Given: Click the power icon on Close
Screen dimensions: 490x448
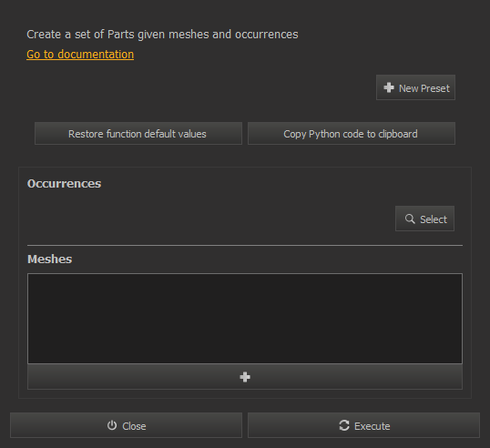Looking at the screenshot, I should [x=112, y=425].
